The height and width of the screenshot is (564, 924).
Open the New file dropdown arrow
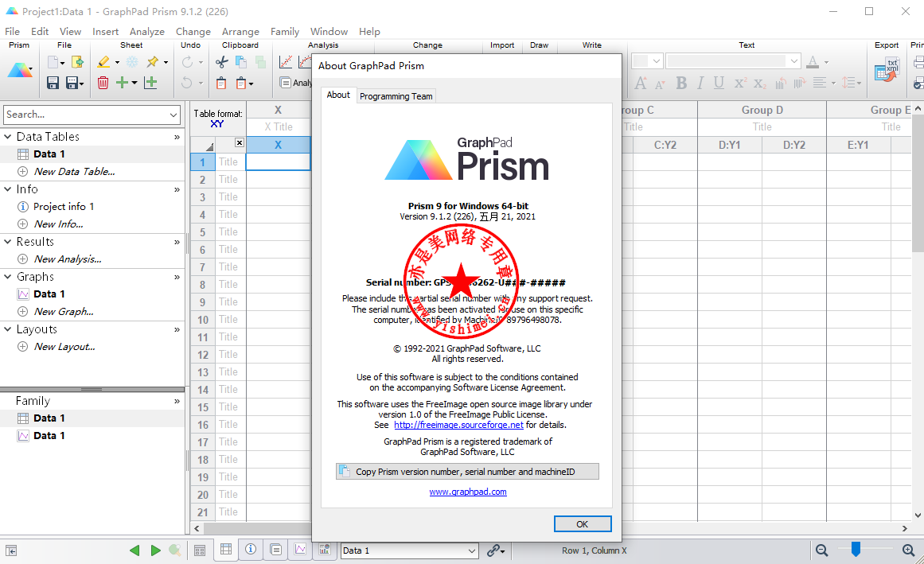pyautogui.click(x=62, y=62)
